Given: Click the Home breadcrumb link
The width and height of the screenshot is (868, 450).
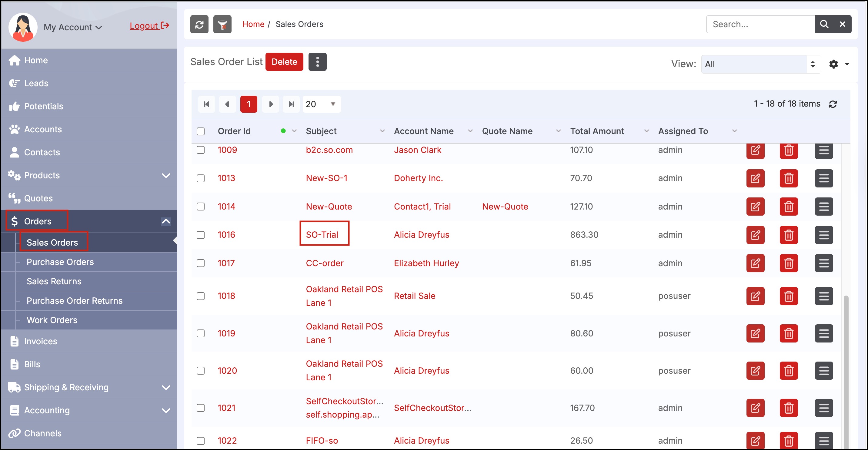Looking at the screenshot, I should (253, 24).
